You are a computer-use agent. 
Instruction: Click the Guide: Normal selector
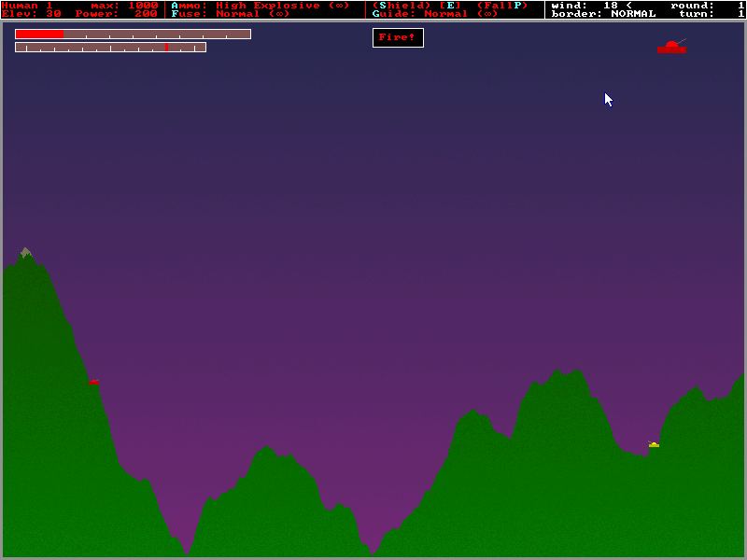tap(435, 14)
